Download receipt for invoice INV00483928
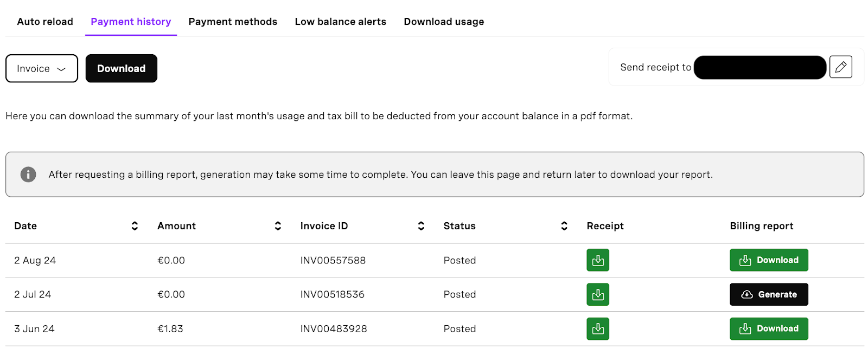The width and height of the screenshot is (868, 355). pos(597,328)
